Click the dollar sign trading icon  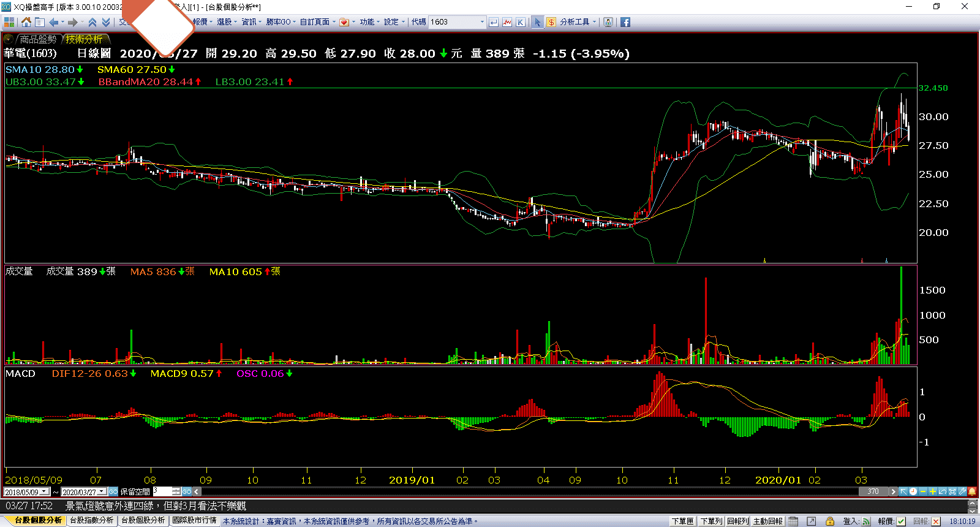point(551,22)
